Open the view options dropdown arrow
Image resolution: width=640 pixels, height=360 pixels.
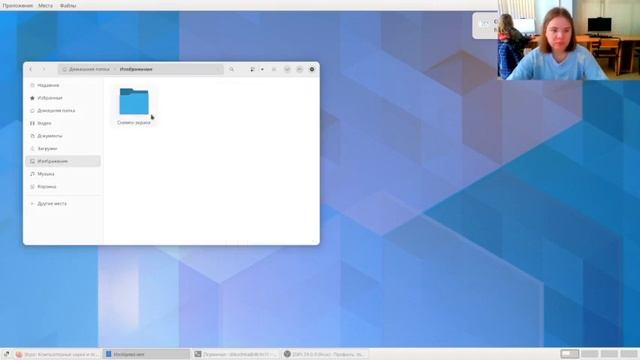[262, 69]
